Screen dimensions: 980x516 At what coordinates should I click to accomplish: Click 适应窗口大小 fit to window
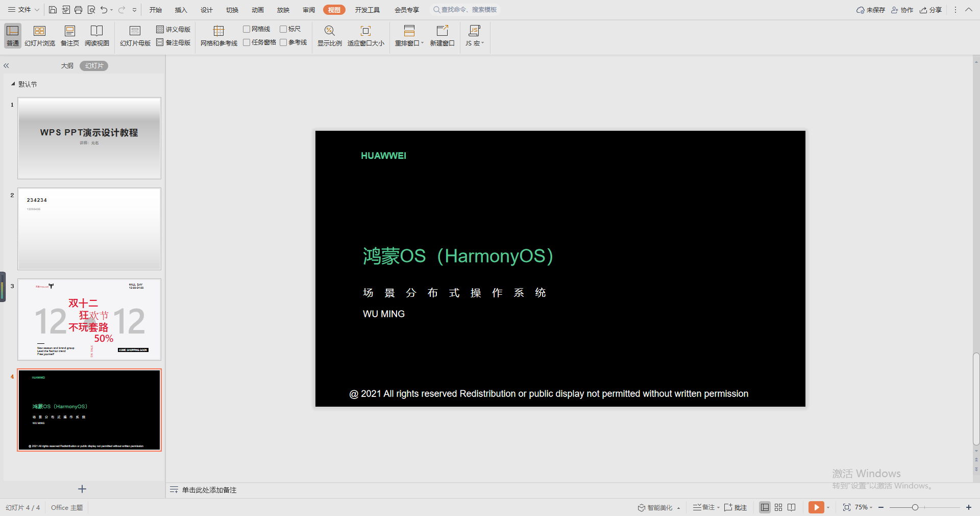coord(366,36)
